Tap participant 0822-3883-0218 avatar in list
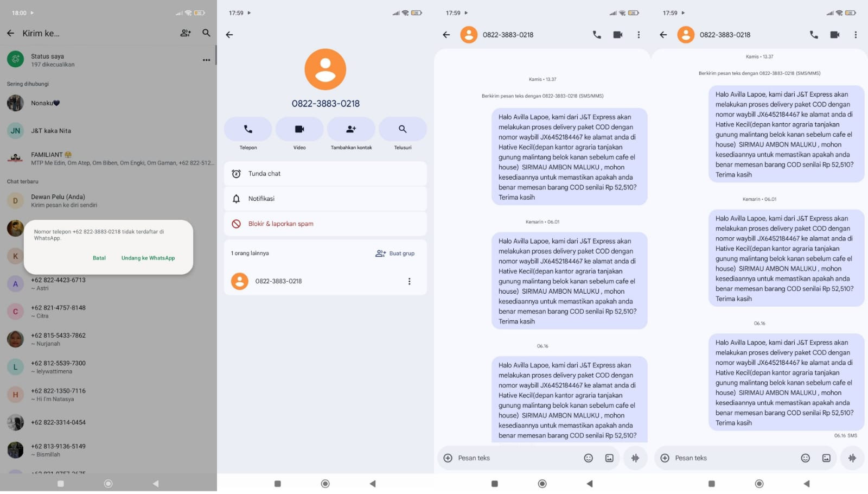The width and height of the screenshot is (868, 494). pos(240,281)
